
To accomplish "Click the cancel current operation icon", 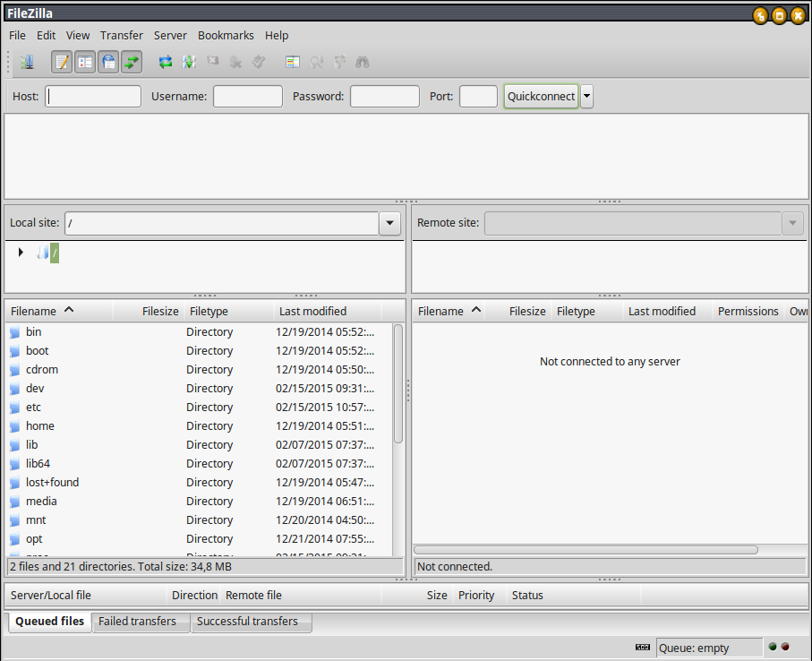I will pyautogui.click(x=212, y=61).
